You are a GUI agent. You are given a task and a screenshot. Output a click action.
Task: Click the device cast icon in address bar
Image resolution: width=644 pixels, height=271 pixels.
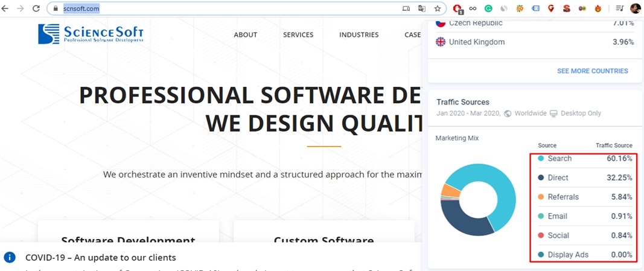pyautogui.click(x=406, y=8)
